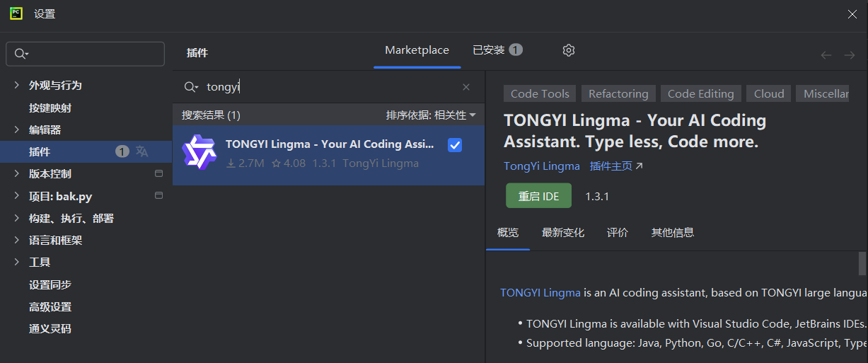868x363 pixels.
Task: Open the 最新变化 tab
Action: [563, 232]
